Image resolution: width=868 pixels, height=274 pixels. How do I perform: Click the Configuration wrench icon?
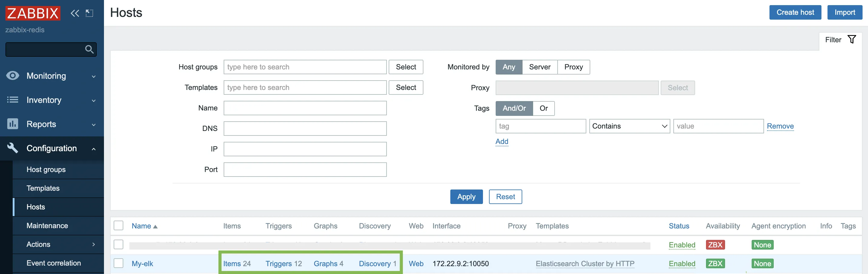click(x=12, y=148)
